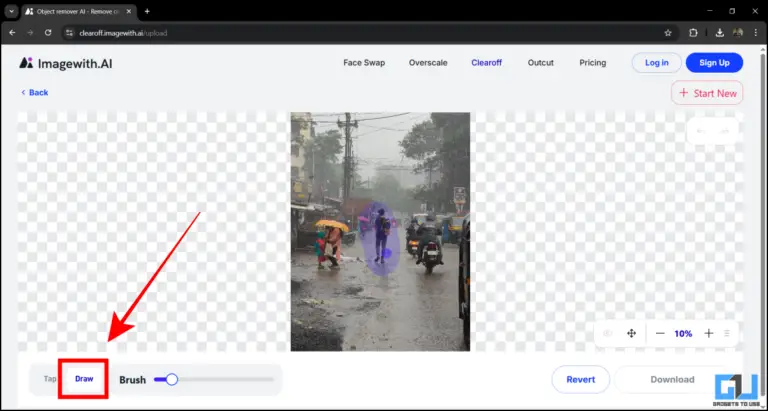Open browser extensions puzzle icon
This screenshot has height=411, width=768.
click(x=694, y=32)
